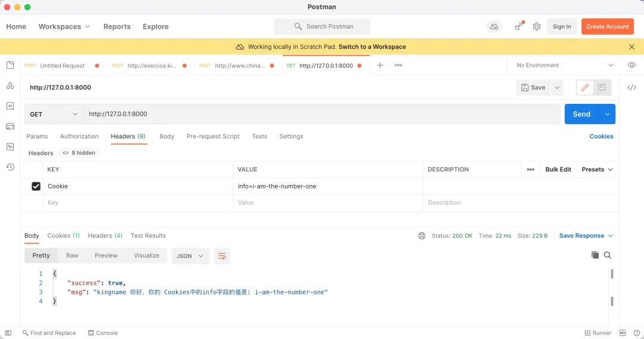
Task: Open the Presets dropdown
Action: [597, 169]
